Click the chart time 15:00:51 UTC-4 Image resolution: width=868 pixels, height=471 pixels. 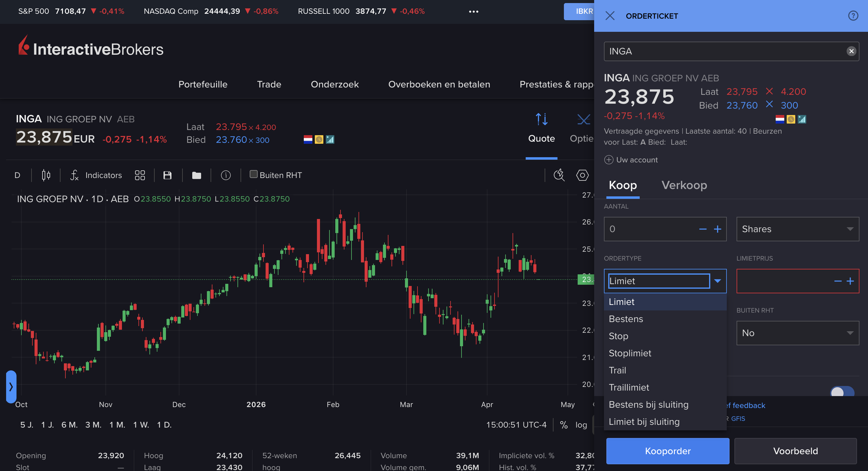(x=516, y=425)
